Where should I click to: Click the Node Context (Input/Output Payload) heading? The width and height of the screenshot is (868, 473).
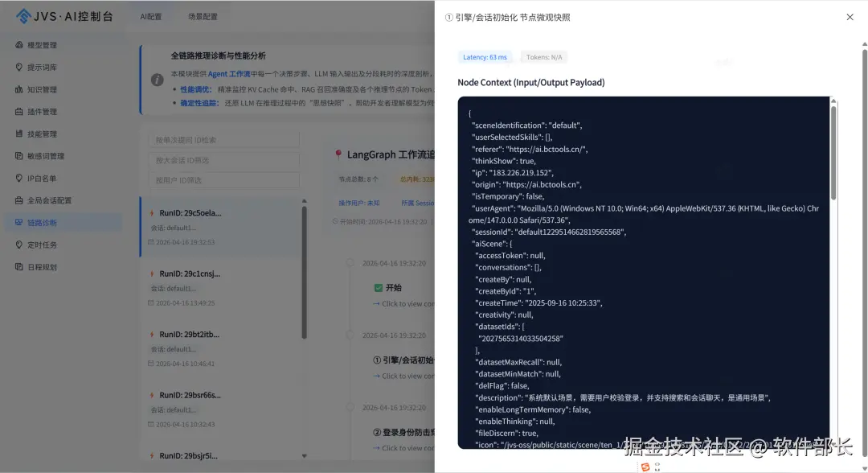click(x=531, y=83)
